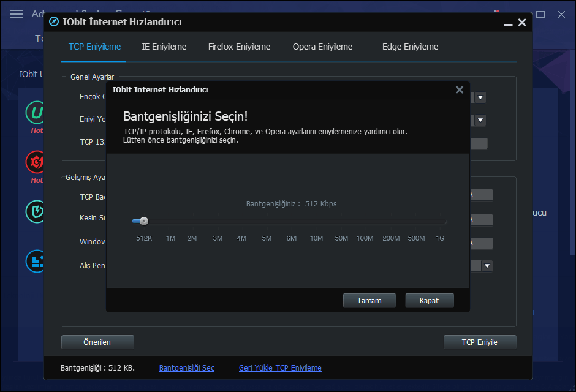Click the Önerilen button
Screen dimensions: 576x392
click(97, 342)
